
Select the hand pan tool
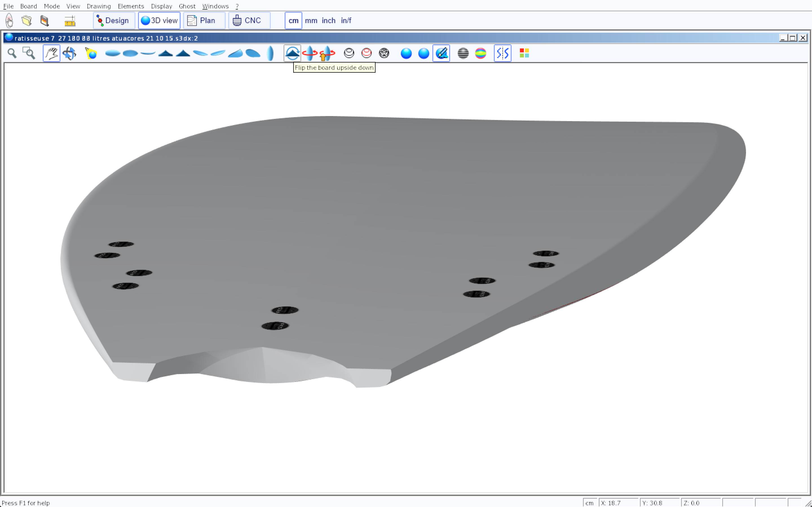51,53
